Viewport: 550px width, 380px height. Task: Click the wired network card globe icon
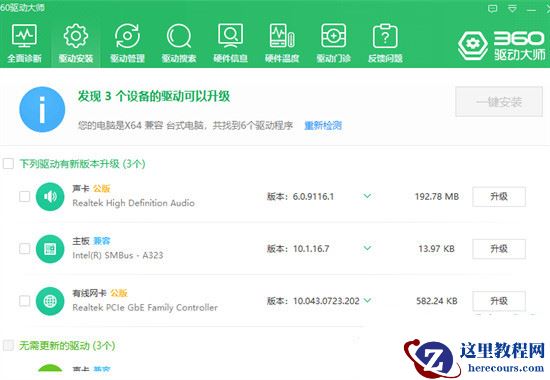pyautogui.click(x=50, y=301)
